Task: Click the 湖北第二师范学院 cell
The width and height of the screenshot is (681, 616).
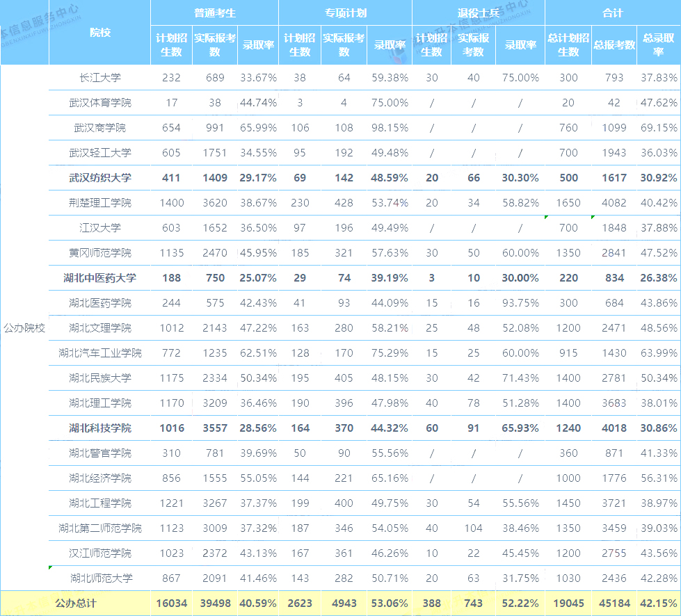Action: point(100,528)
